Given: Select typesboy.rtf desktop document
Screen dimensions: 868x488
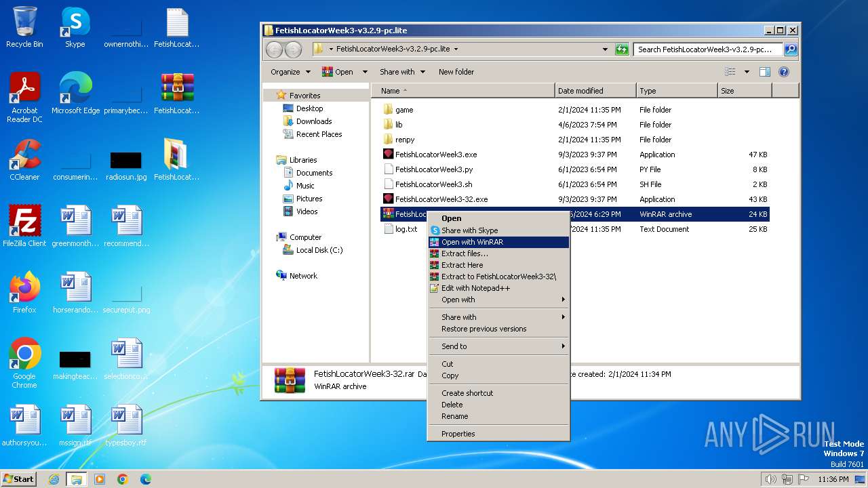Looking at the screenshot, I should [126, 426].
